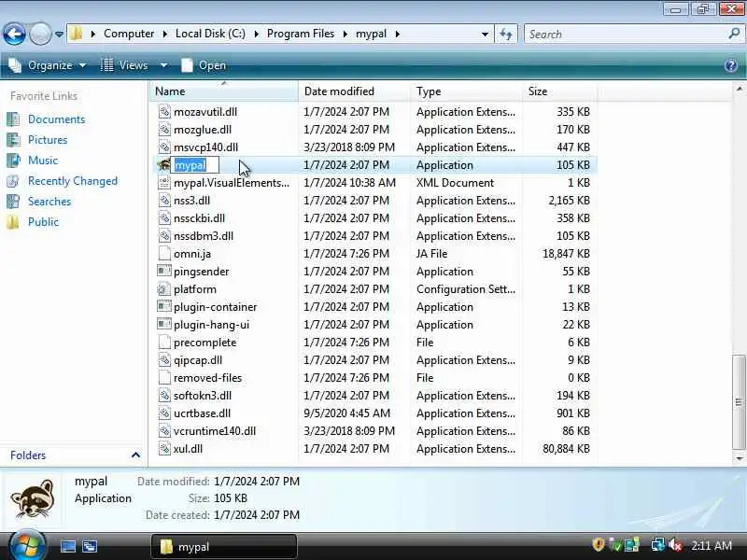The height and width of the screenshot is (560, 747).
Task: Click the Refresh button beside address bar
Action: tap(506, 34)
